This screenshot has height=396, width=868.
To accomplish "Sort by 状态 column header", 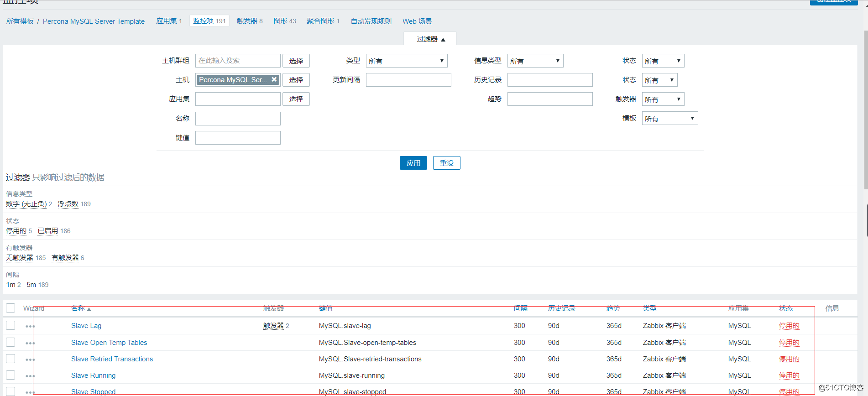I will tap(786, 308).
